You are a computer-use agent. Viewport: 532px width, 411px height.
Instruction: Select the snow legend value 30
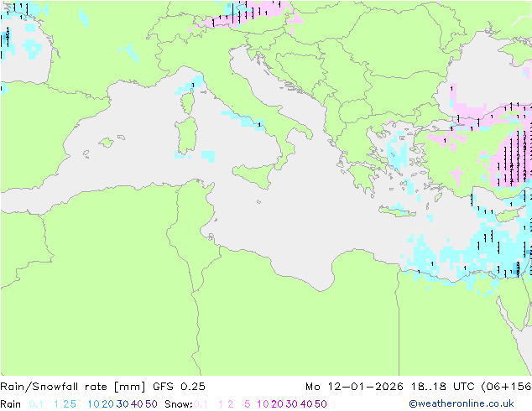(292, 404)
